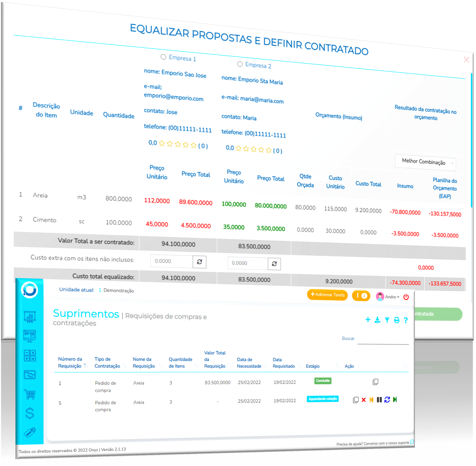This screenshot has width=476, height=466.
Task: Click Converse com o nosso suporte link
Action: coord(387,443)
